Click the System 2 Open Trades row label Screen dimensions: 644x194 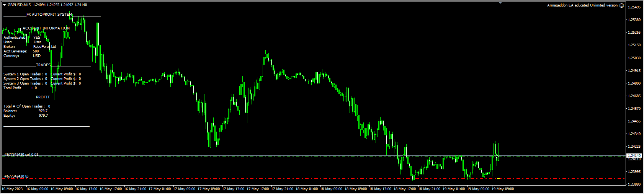coord(23,79)
